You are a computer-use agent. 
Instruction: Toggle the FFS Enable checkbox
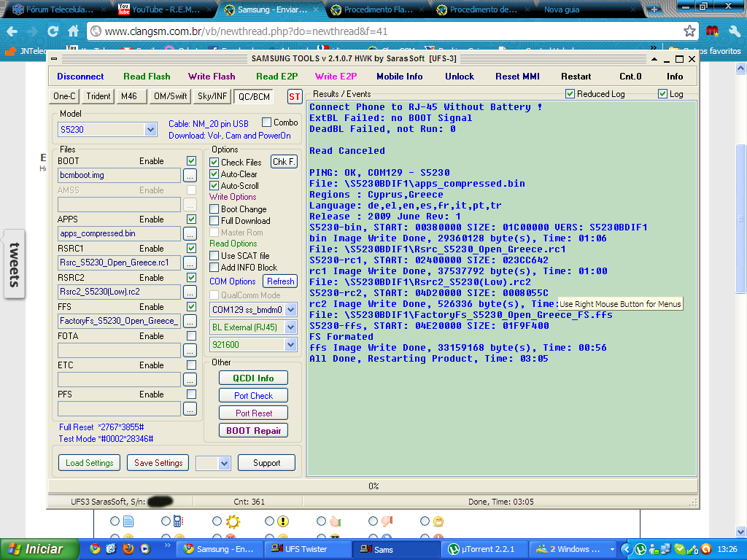pyautogui.click(x=192, y=307)
